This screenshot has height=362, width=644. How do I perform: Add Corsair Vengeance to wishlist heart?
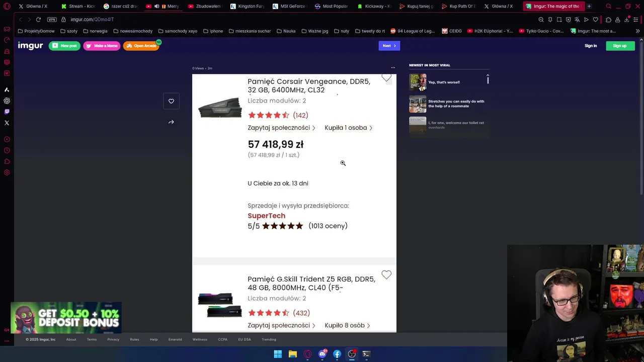pos(386,77)
